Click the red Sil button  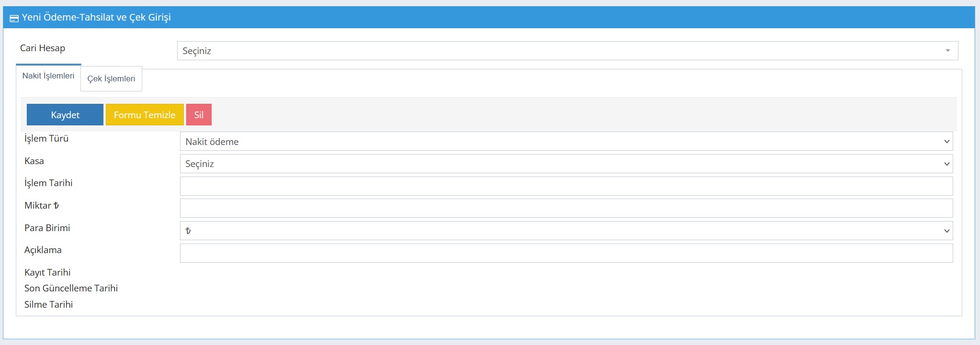point(199,115)
